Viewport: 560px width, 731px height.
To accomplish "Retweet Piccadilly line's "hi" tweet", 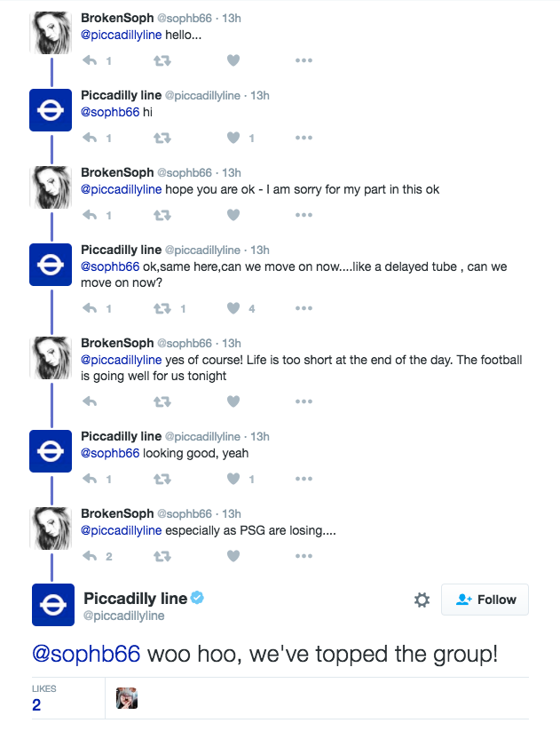I will coord(162,138).
